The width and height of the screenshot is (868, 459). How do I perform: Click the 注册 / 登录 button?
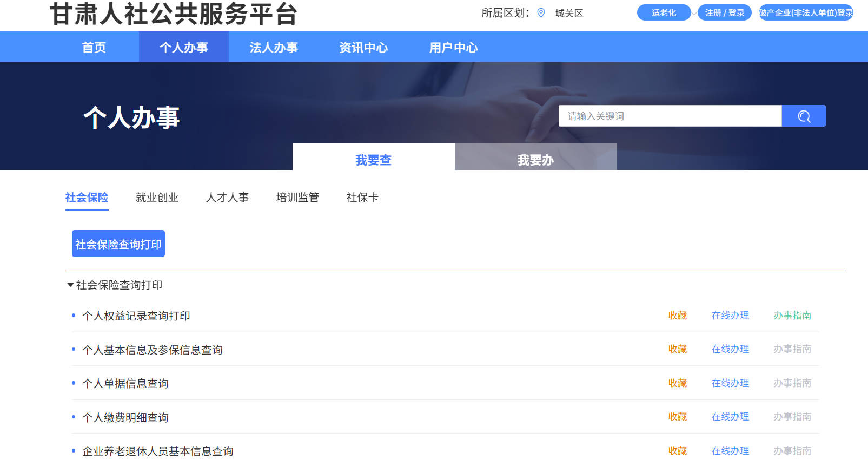[x=725, y=12]
